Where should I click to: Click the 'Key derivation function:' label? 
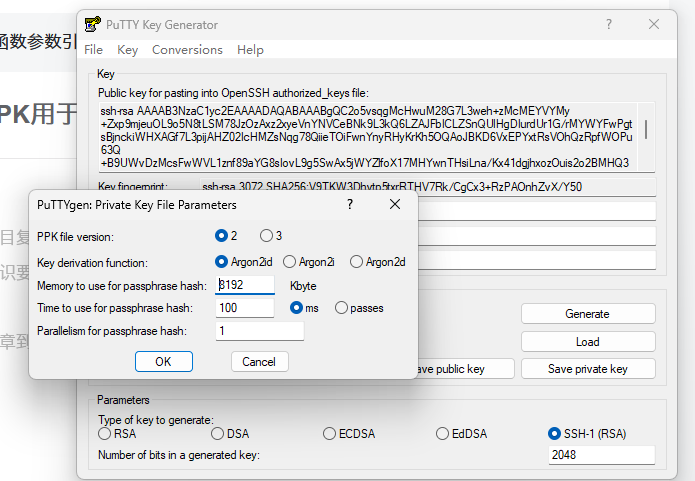tap(92, 263)
